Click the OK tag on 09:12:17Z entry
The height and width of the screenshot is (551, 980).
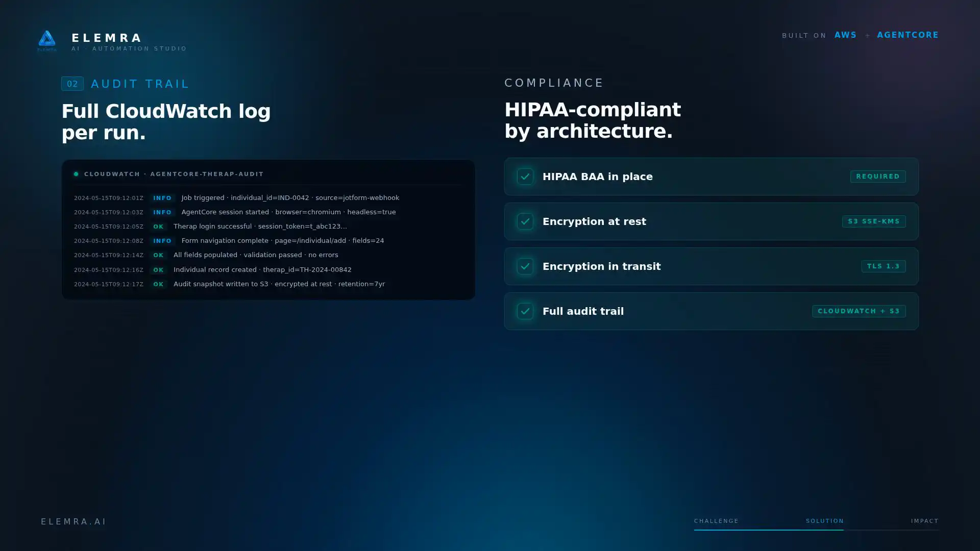click(x=158, y=284)
